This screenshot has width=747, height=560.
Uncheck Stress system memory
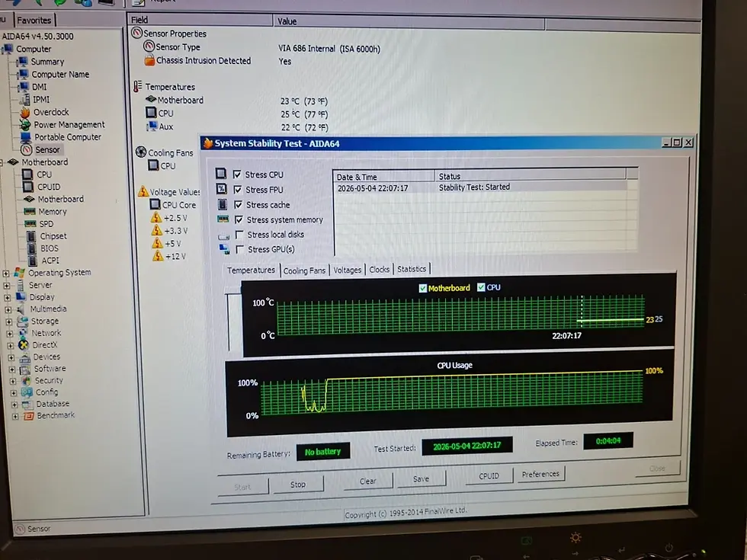(239, 219)
